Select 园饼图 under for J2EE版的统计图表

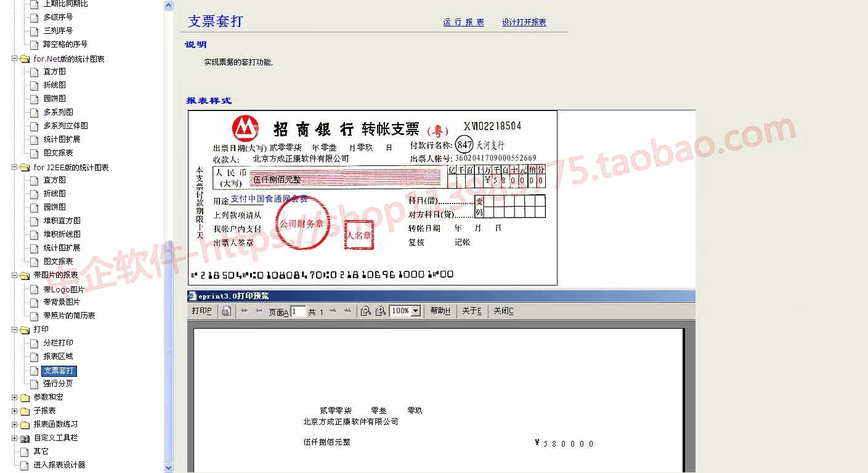tap(54, 207)
